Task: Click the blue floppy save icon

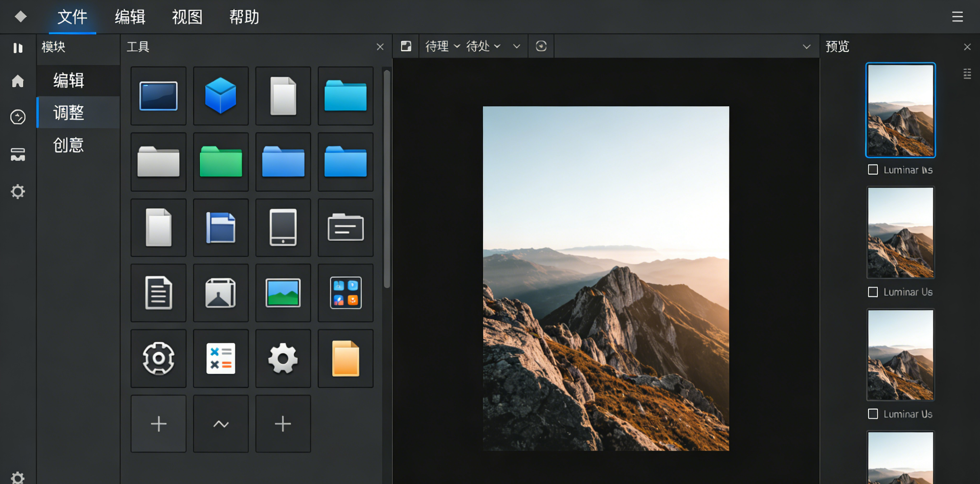Action: [x=221, y=227]
